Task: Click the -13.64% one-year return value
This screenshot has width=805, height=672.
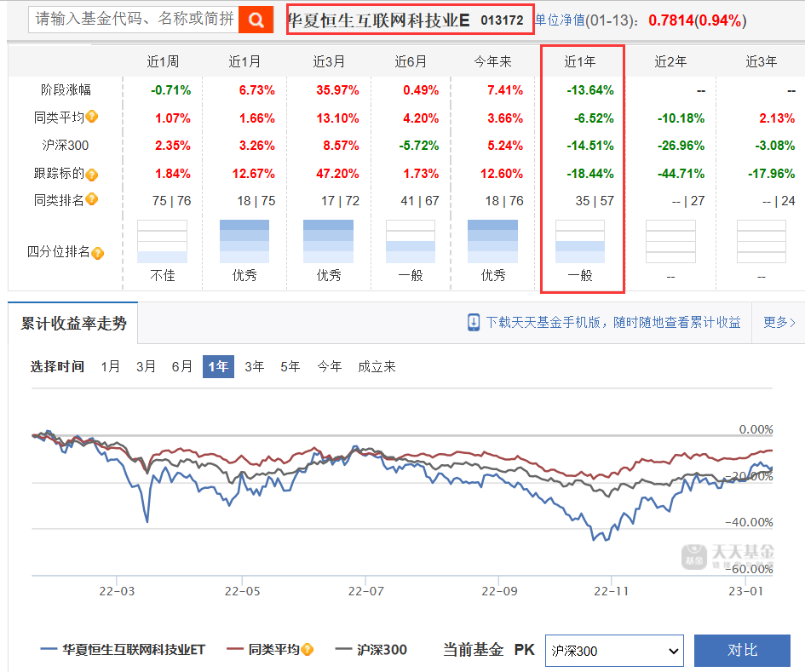Action: tap(589, 90)
